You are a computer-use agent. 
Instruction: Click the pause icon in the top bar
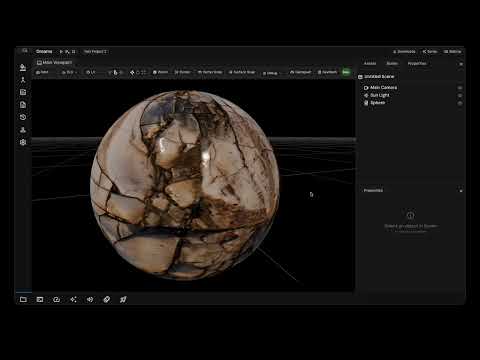[73, 52]
